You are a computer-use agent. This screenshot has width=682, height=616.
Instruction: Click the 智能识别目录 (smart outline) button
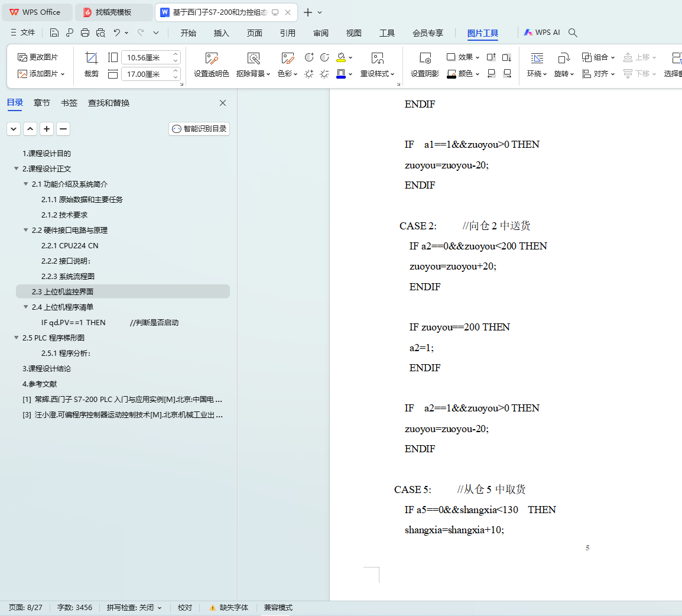click(x=199, y=129)
